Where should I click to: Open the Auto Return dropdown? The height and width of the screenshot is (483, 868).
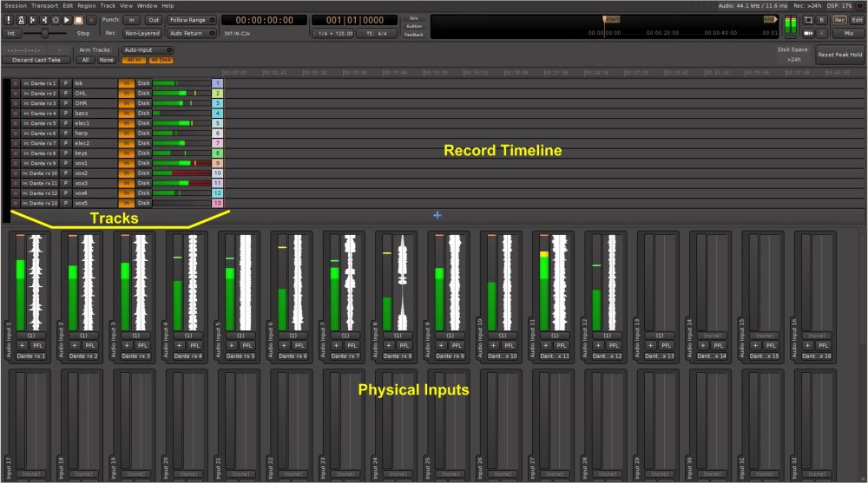pyautogui.click(x=187, y=33)
